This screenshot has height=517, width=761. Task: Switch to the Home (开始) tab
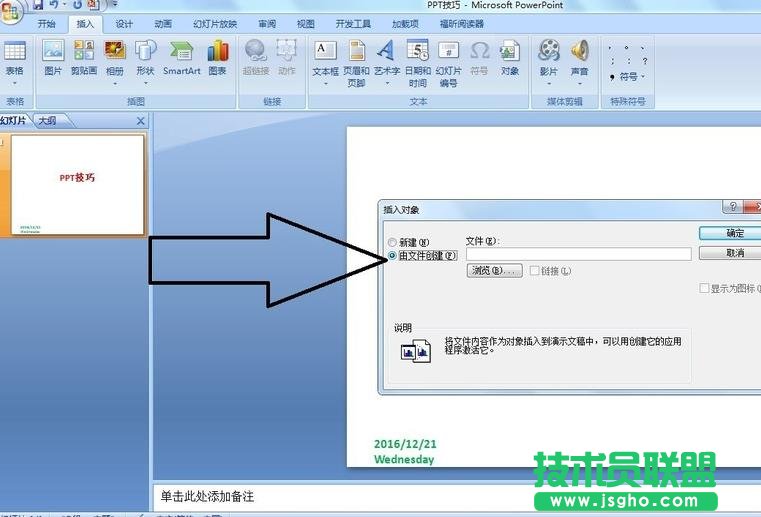(47, 24)
